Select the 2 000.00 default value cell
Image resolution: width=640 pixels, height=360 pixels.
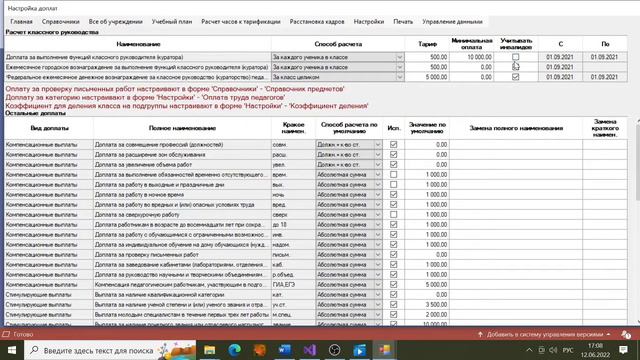pos(427,315)
